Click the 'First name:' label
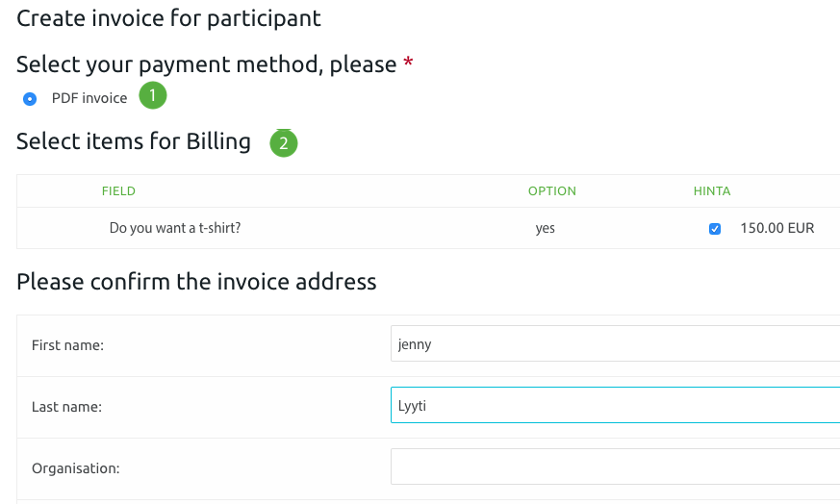The image size is (840, 504). 67,345
